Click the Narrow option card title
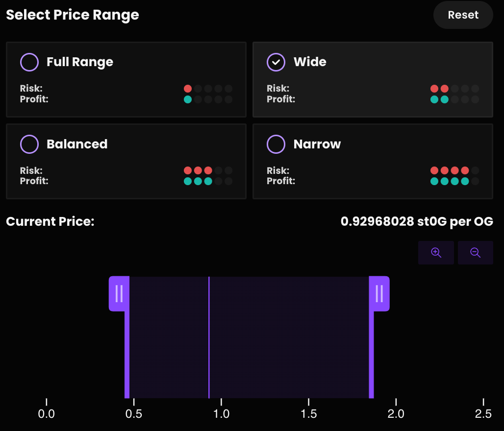Screen dimensions: 504x431 (x=317, y=144)
